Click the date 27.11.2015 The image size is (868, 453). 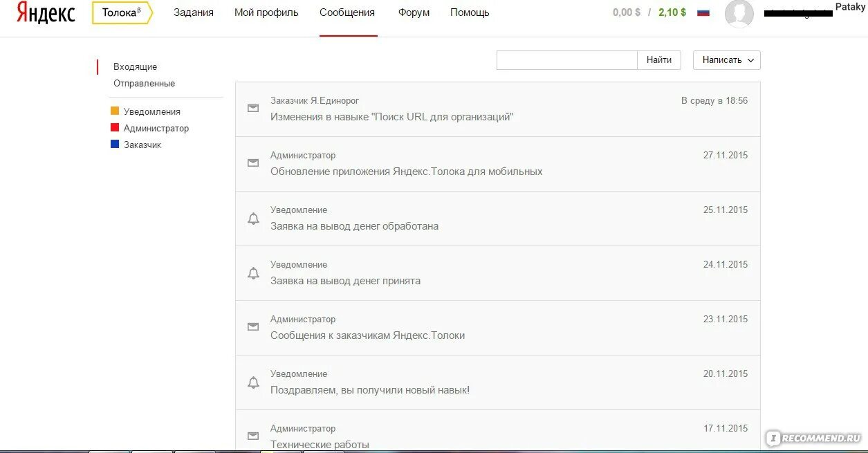726,156
